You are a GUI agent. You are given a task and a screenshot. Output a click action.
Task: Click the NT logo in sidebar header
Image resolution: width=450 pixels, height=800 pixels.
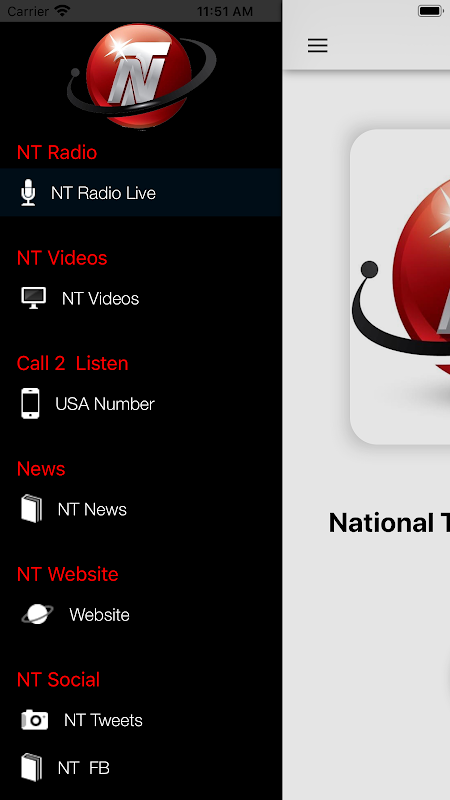[141, 77]
